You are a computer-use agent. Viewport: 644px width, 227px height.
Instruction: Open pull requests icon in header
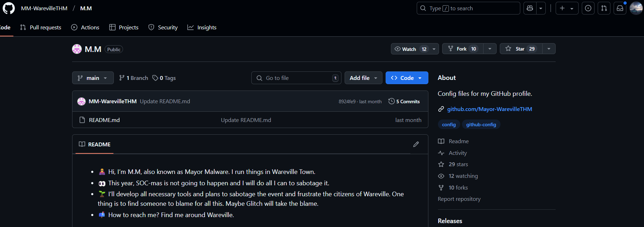click(604, 8)
